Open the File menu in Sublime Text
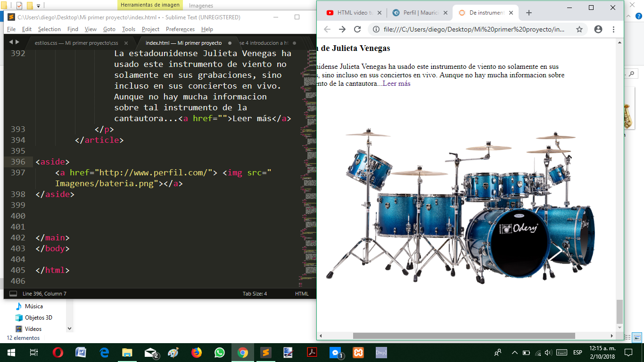The image size is (644, 362). point(11,29)
